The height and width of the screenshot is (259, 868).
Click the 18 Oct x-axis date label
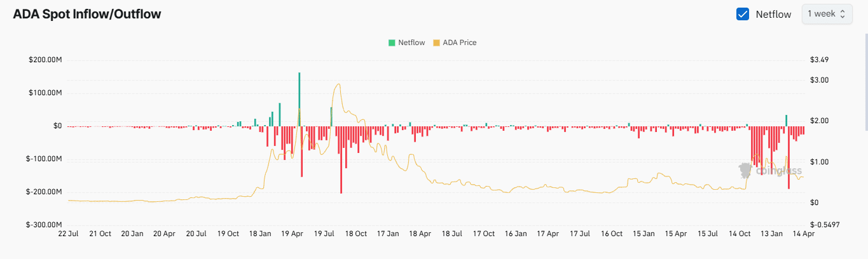coord(356,234)
